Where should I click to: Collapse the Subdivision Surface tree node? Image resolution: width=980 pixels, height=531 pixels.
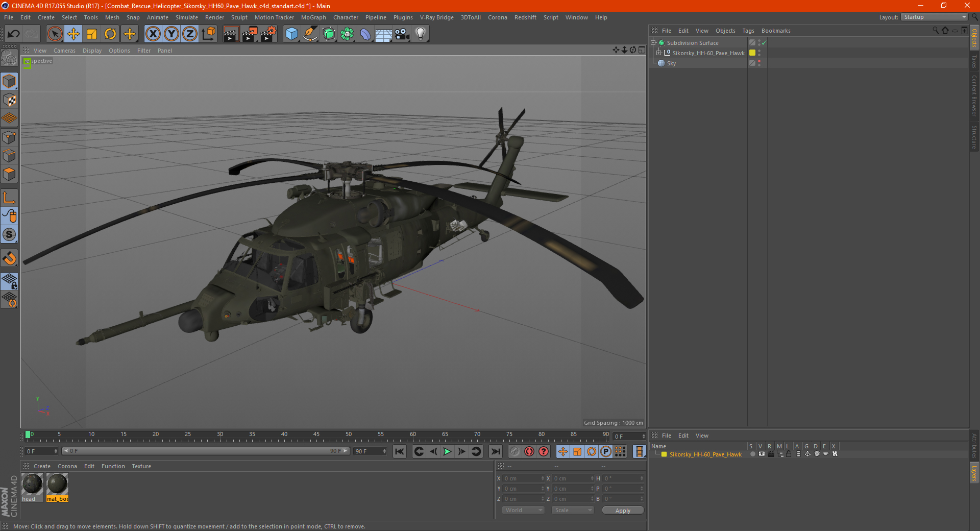653,43
